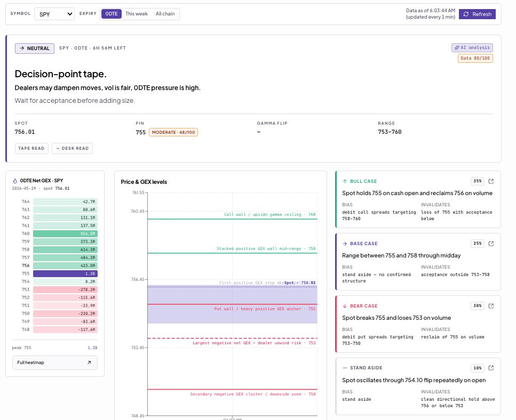
Task: Click the Bull Case up-arrow icon
Action: tap(345, 181)
